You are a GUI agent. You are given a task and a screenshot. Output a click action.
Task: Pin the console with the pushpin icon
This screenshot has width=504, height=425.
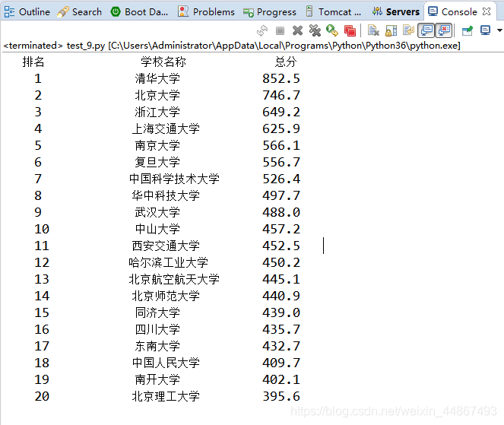pos(468,30)
